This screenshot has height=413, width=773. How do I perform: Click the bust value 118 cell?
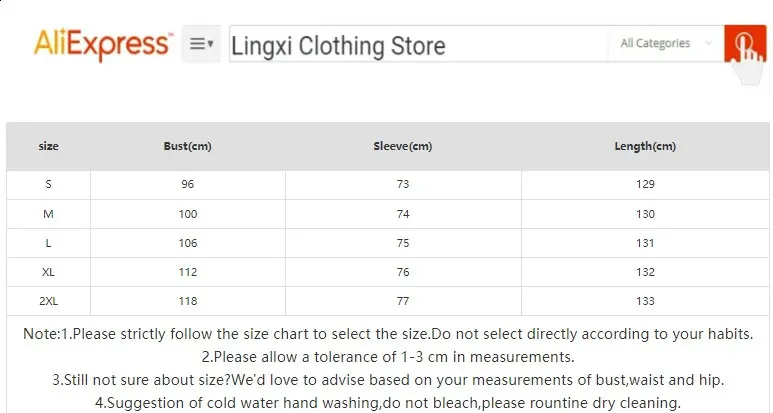pyautogui.click(x=187, y=301)
